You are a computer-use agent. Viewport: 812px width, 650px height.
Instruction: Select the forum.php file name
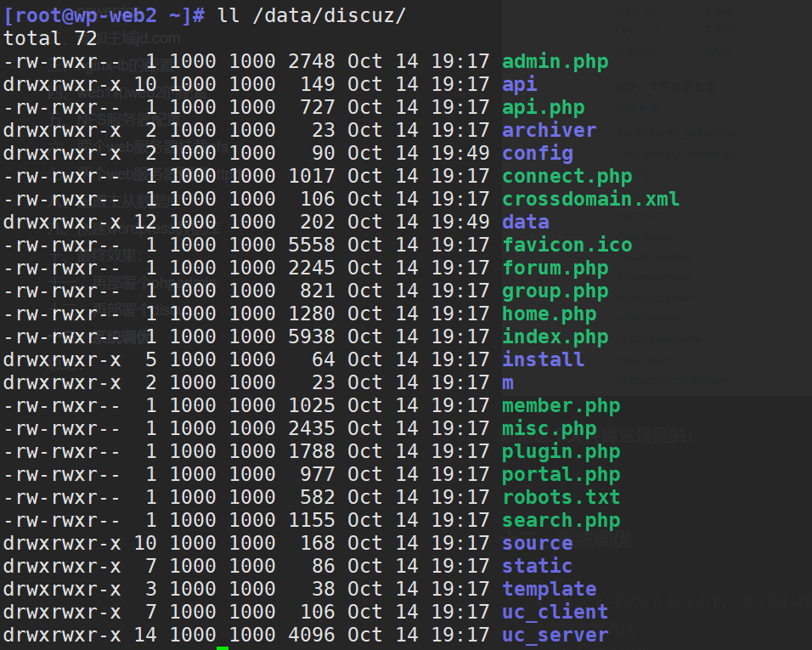(x=555, y=268)
